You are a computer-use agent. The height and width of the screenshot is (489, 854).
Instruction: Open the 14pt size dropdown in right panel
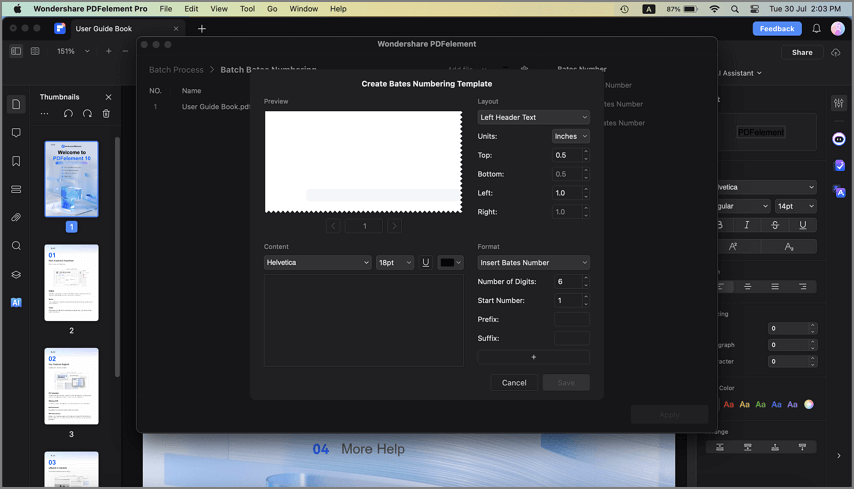[796, 206]
